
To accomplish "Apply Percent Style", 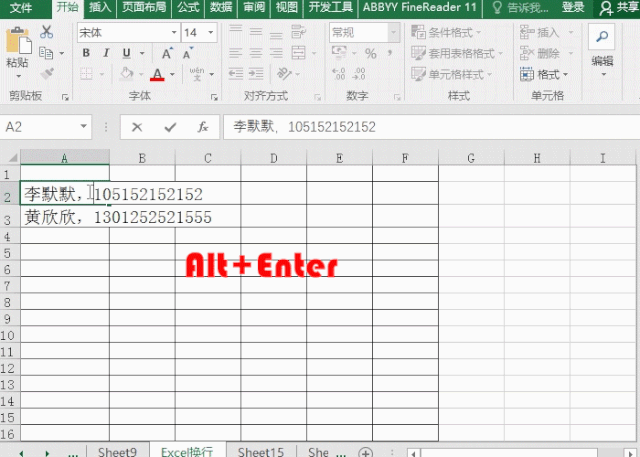I will [x=371, y=53].
